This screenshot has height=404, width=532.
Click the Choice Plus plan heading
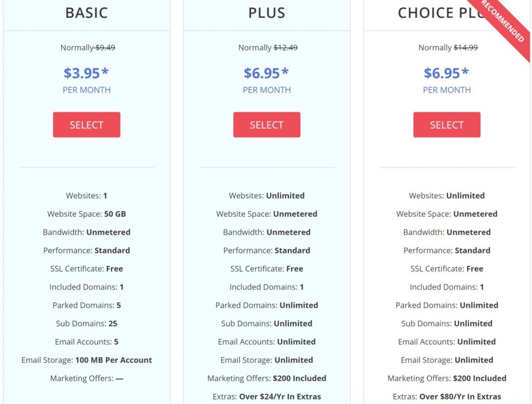click(x=441, y=13)
